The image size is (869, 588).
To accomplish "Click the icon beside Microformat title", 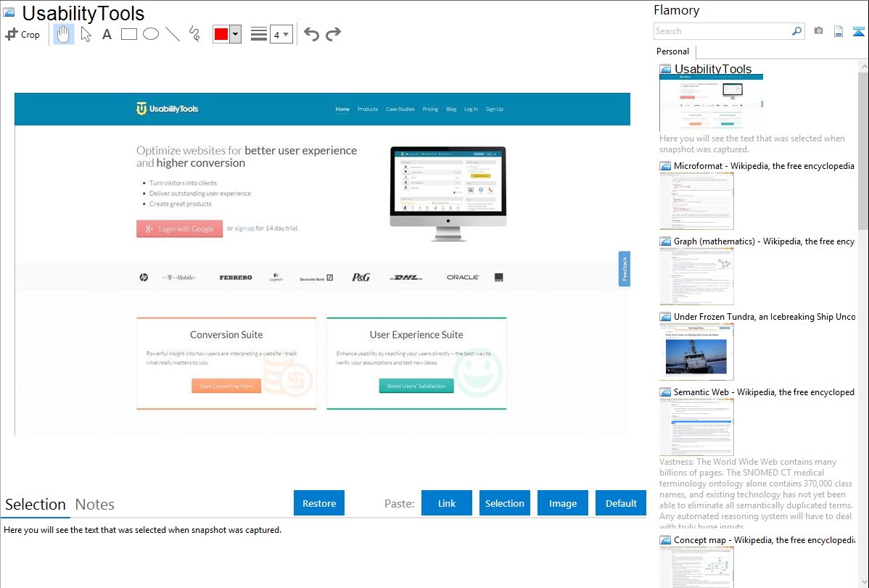I will tap(666, 166).
